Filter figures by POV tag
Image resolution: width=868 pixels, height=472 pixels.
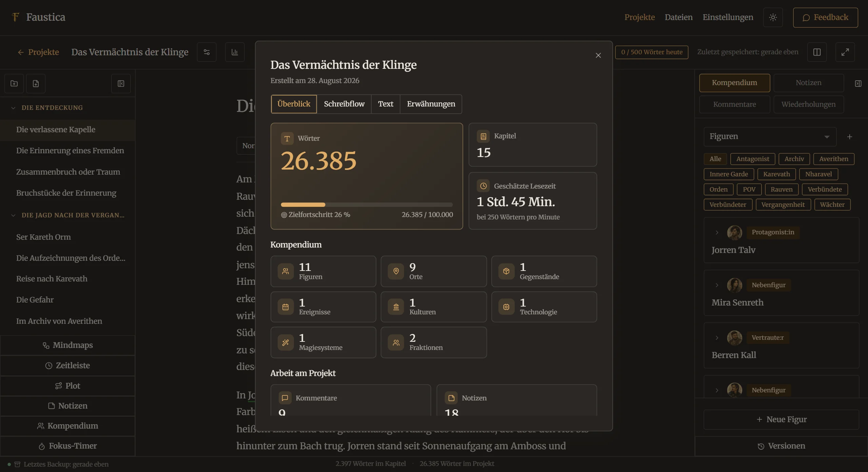click(749, 189)
